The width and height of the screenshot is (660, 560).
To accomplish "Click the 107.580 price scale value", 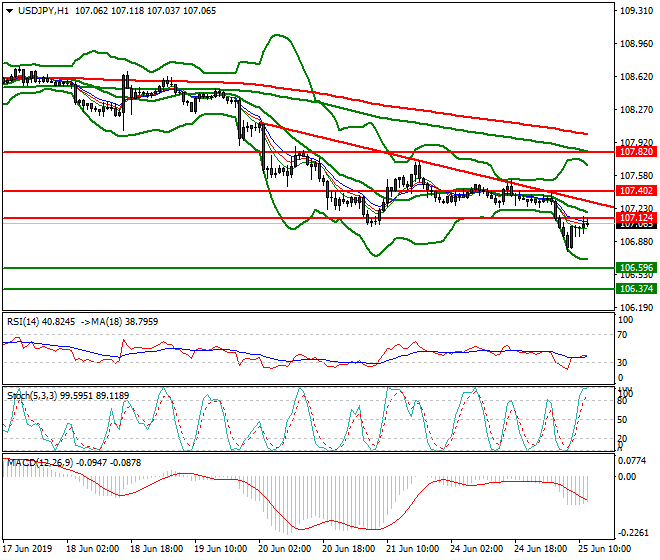I will point(636,176).
